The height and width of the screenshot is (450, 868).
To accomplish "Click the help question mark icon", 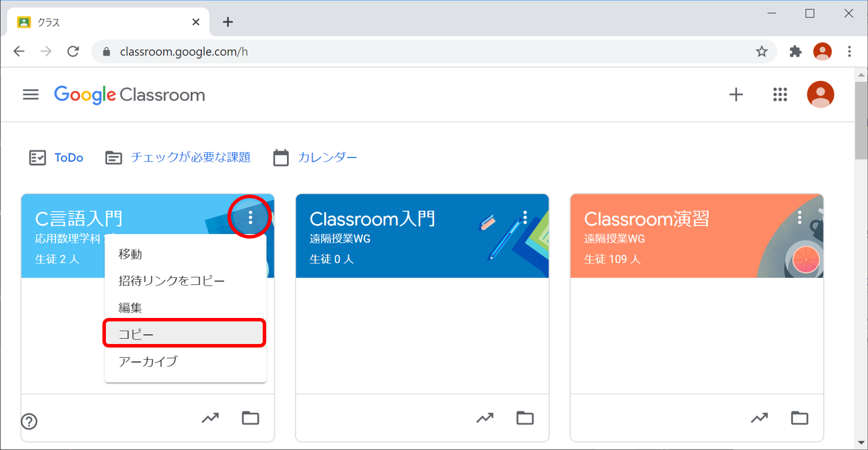I will pyautogui.click(x=29, y=422).
